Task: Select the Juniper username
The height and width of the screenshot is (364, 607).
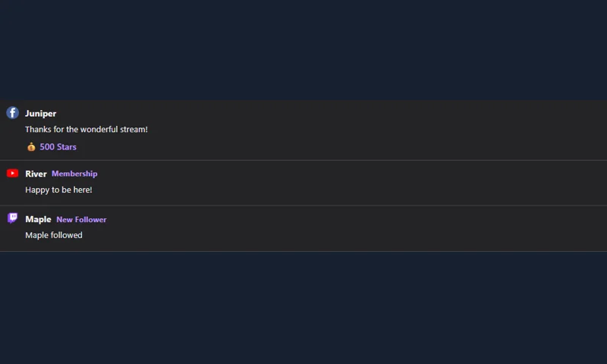Action: point(41,113)
